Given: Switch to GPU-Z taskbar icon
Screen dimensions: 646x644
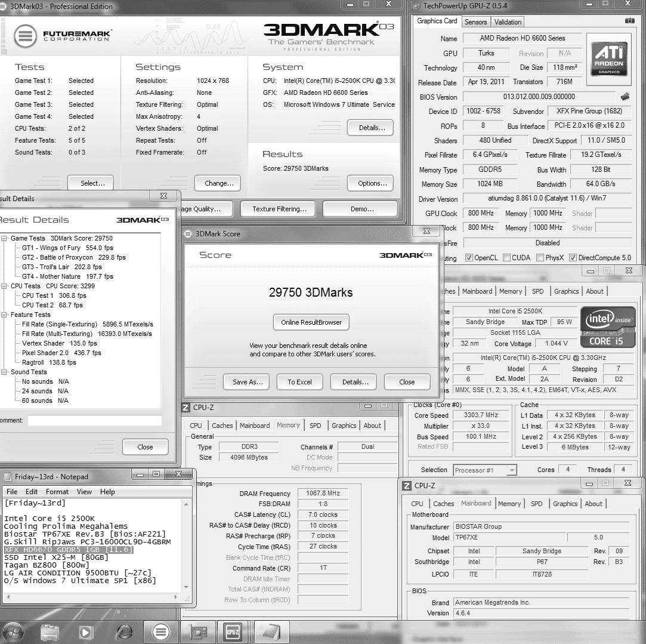Looking at the screenshot, I should 199,632.
